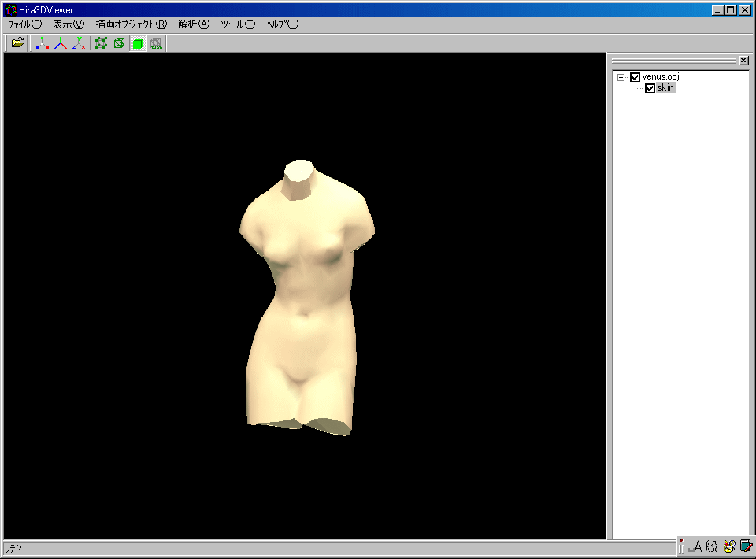
Task: Open the IME dictionary book icon
Action: click(746, 546)
